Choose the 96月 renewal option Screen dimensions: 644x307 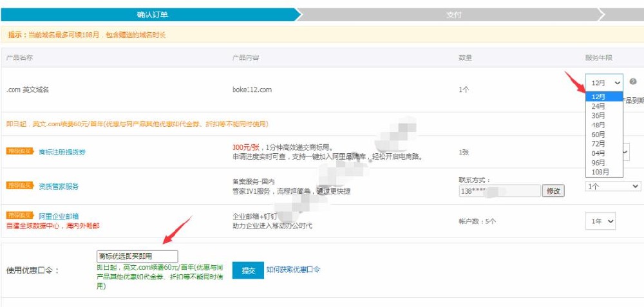click(598, 163)
